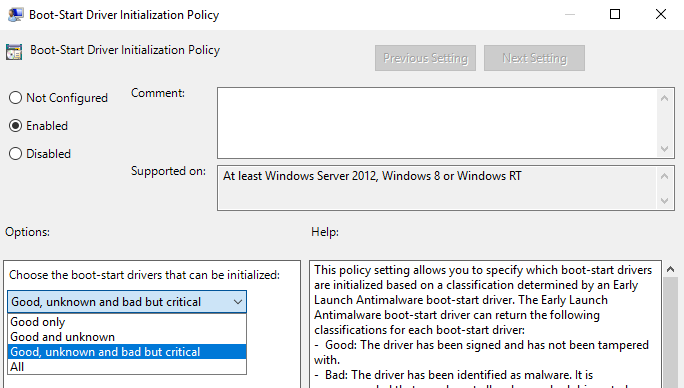684x388 pixels.
Task: Click the Help pane scrollbar track
Action: 670,333
